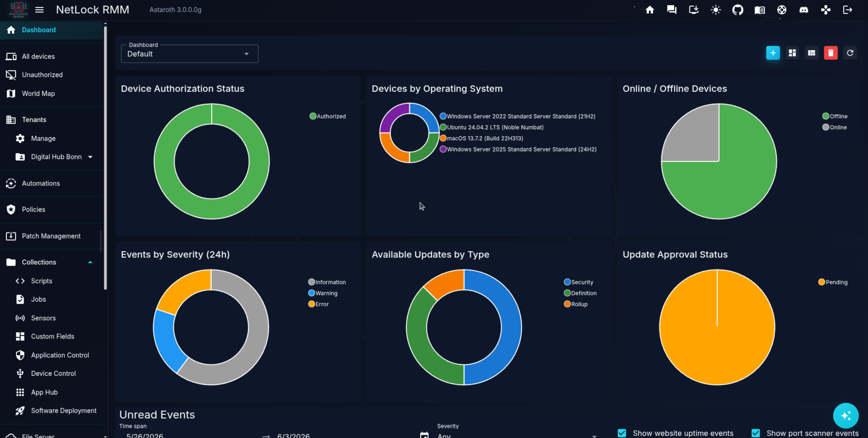Click the Unauthorized crossed-monitor sidebar icon
This screenshot has height=438, width=868.
click(x=11, y=75)
